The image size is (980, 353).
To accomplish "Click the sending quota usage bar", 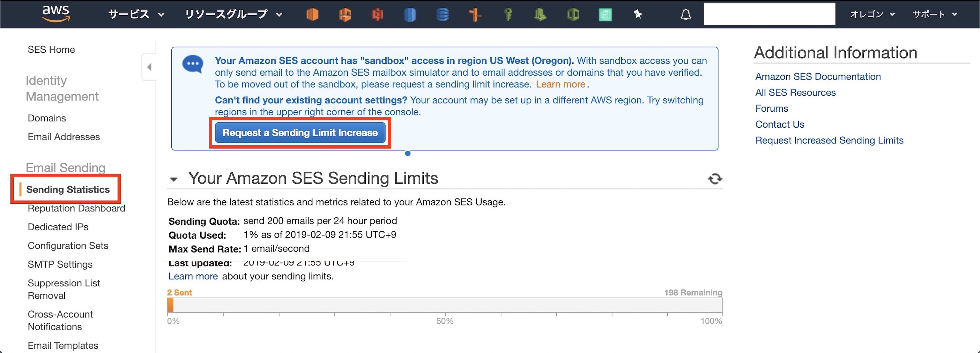I will click(444, 305).
